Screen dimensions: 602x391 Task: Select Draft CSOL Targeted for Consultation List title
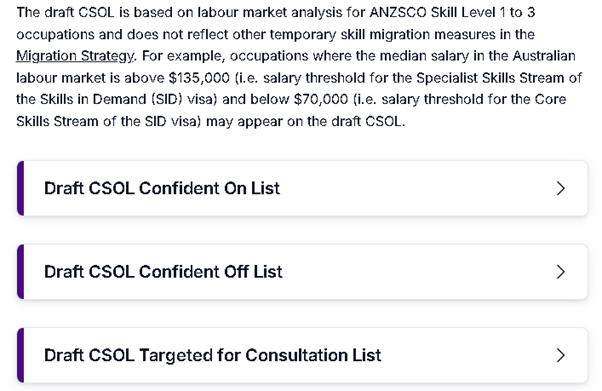[213, 355]
